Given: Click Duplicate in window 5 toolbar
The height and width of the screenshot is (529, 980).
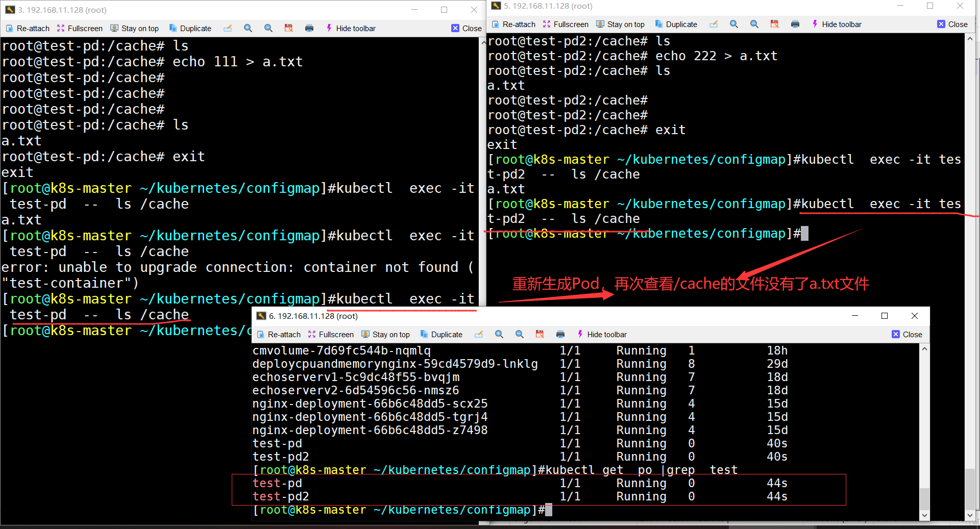Looking at the screenshot, I should [x=676, y=24].
